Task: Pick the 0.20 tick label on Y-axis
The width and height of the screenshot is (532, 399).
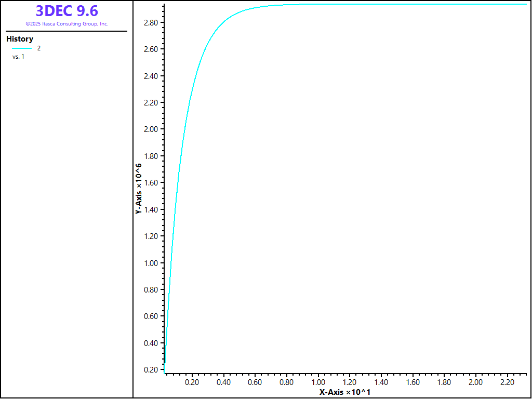Action: click(x=151, y=370)
